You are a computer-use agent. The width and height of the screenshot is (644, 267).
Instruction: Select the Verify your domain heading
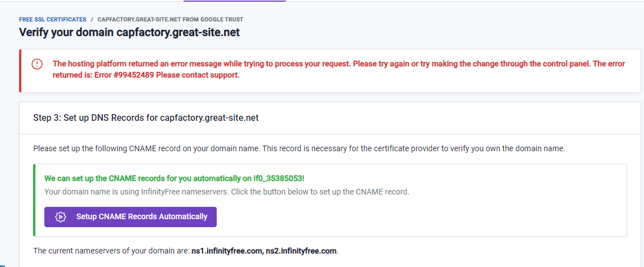click(x=129, y=33)
